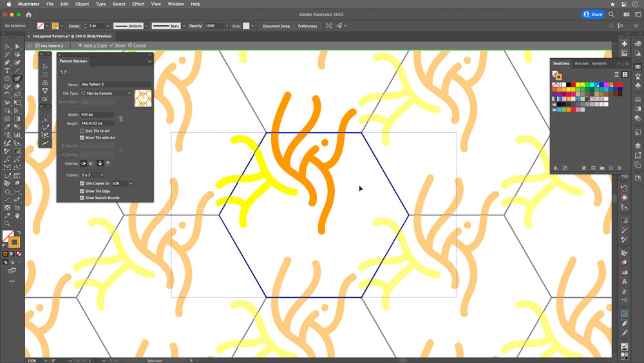Open the Layers panel icon in right dock
644x363 pixels.
[x=638, y=146]
